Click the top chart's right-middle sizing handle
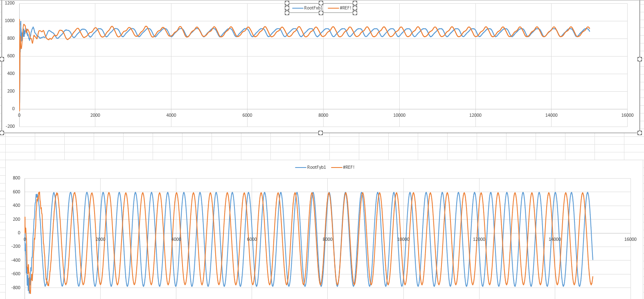The image size is (644, 299). click(x=639, y=59)
